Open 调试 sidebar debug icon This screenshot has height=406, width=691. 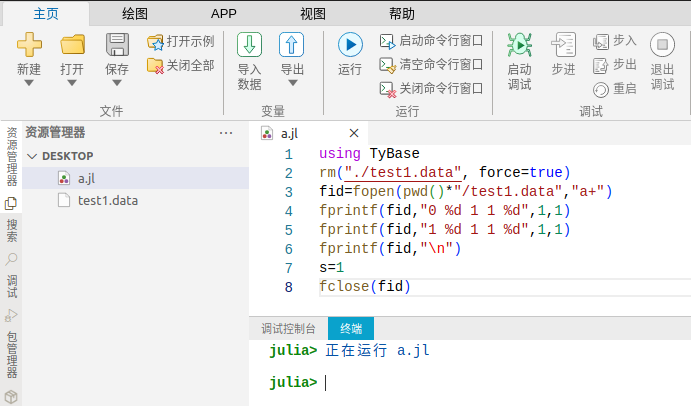point(11,315)
